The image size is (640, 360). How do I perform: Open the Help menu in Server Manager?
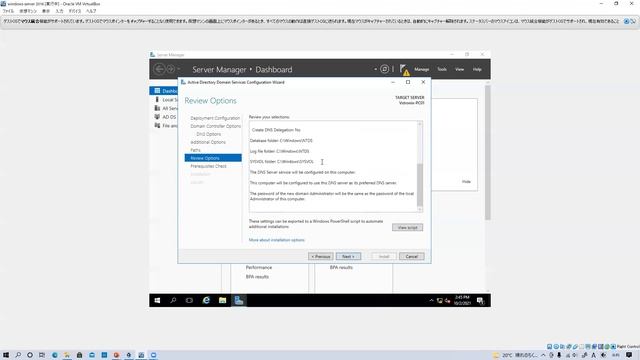pos(477,69)
